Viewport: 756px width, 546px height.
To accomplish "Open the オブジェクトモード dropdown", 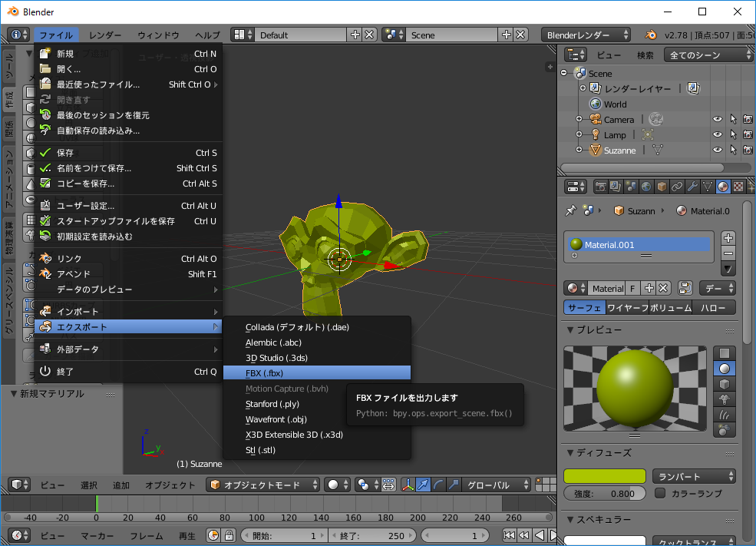I will [264, 485].
